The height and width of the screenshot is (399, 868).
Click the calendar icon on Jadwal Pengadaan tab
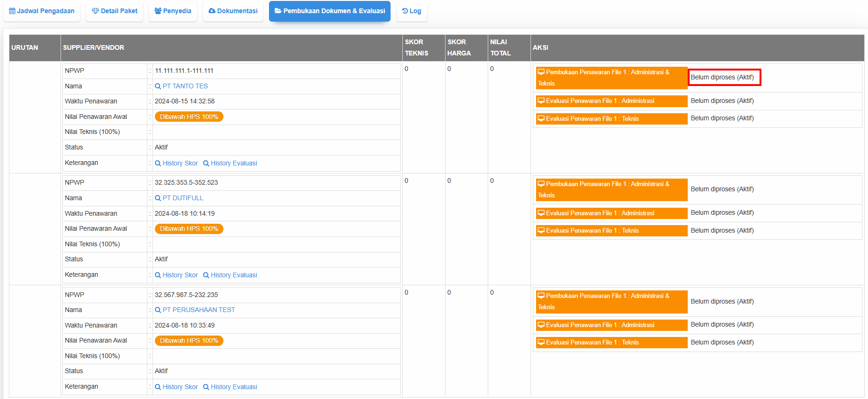(12, 11)
